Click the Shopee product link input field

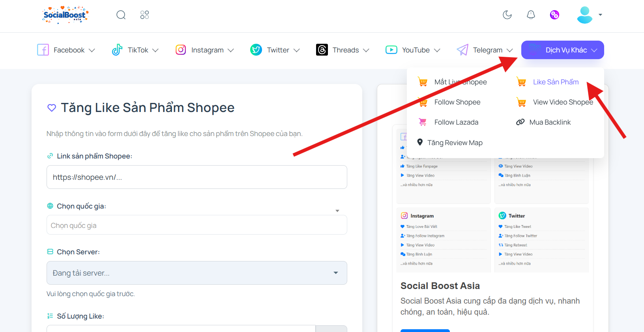click(197, 177)
